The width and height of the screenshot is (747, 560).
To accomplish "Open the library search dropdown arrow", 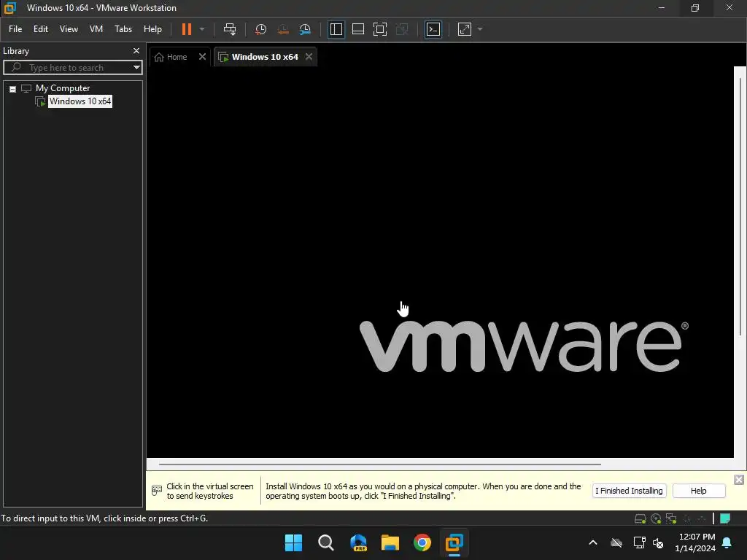I will coord(136,68).
